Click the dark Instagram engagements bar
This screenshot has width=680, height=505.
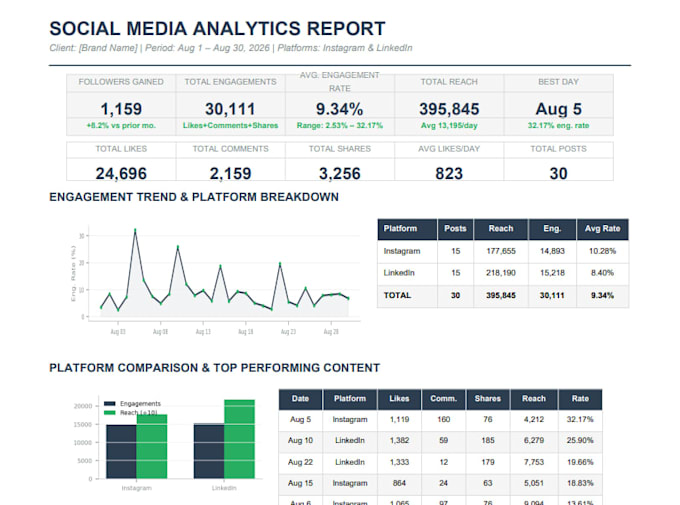point(121,452)
